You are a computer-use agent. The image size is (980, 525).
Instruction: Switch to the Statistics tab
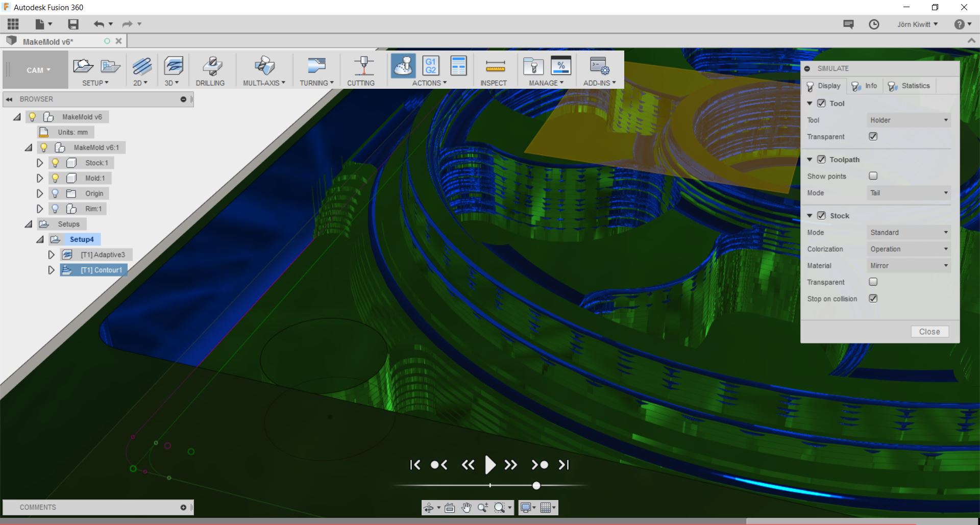tap(909, 86)
